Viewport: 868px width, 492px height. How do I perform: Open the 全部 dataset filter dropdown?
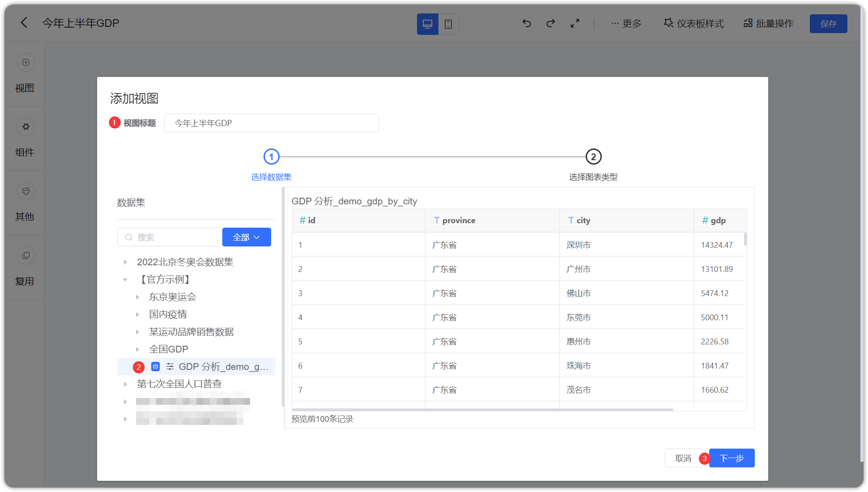coord(247,237)
